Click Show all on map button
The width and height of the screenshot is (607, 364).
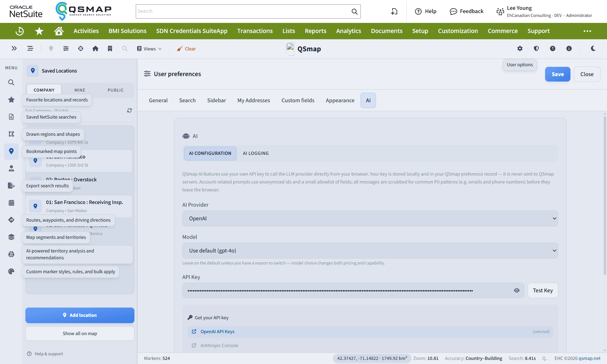[80, 333]
